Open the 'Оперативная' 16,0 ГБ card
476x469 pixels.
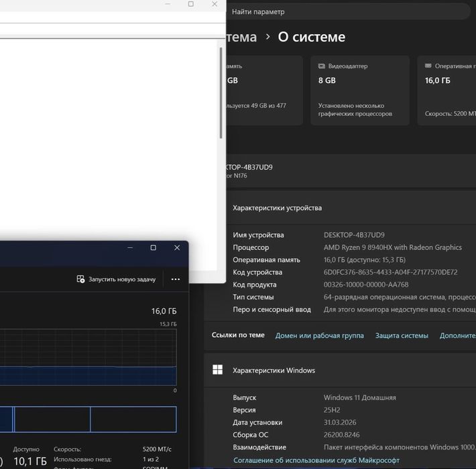coord(447,90)
